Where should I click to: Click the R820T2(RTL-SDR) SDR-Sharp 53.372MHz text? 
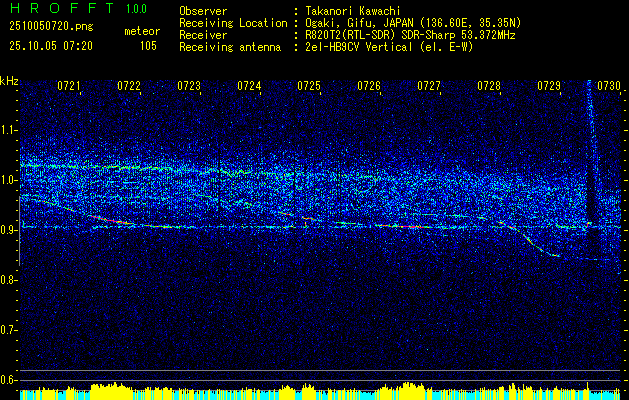(410, 35)
